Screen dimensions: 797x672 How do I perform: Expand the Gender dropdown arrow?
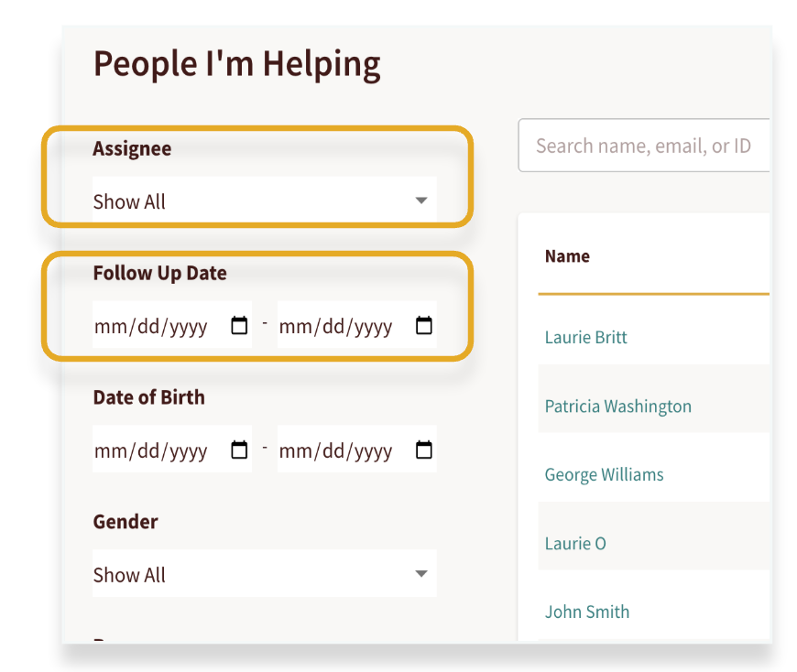tap(420, 574)
